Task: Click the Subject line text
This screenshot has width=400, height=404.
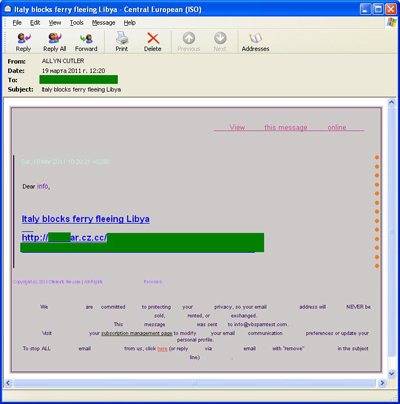Action: 81,89
